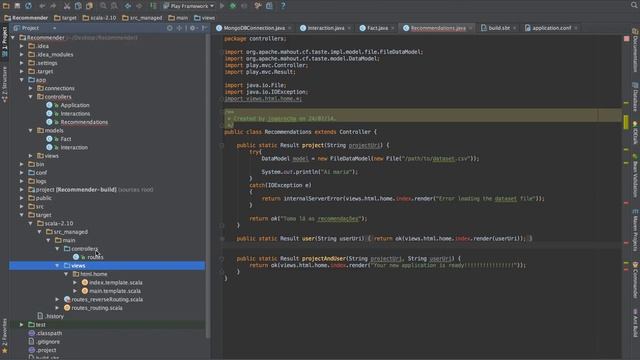Click the Open folder toolbar icon

coord(6,6)
